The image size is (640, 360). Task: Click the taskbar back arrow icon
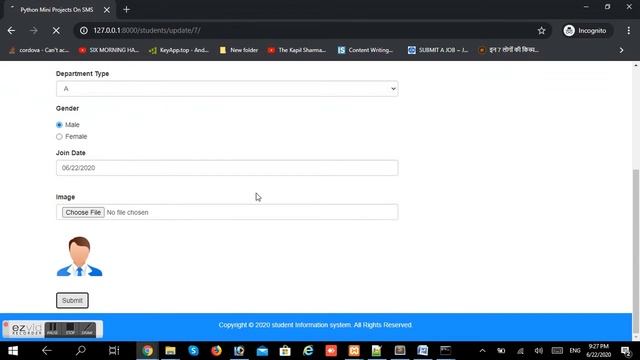(47, 351)
